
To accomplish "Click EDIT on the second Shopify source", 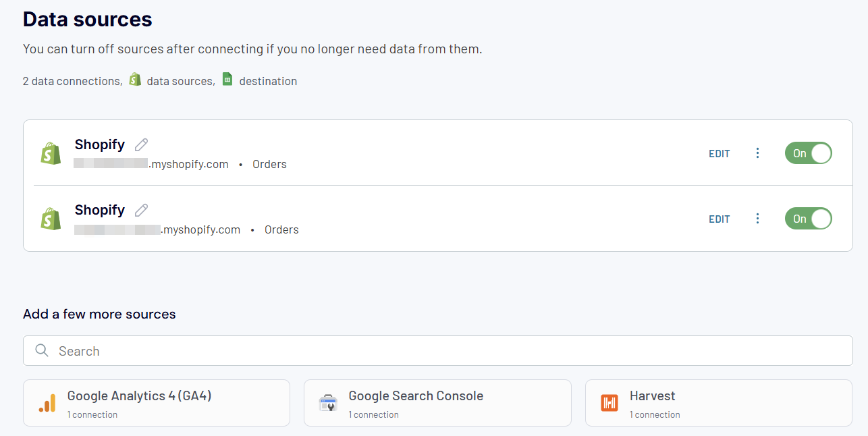I will [x=719, y=219].
